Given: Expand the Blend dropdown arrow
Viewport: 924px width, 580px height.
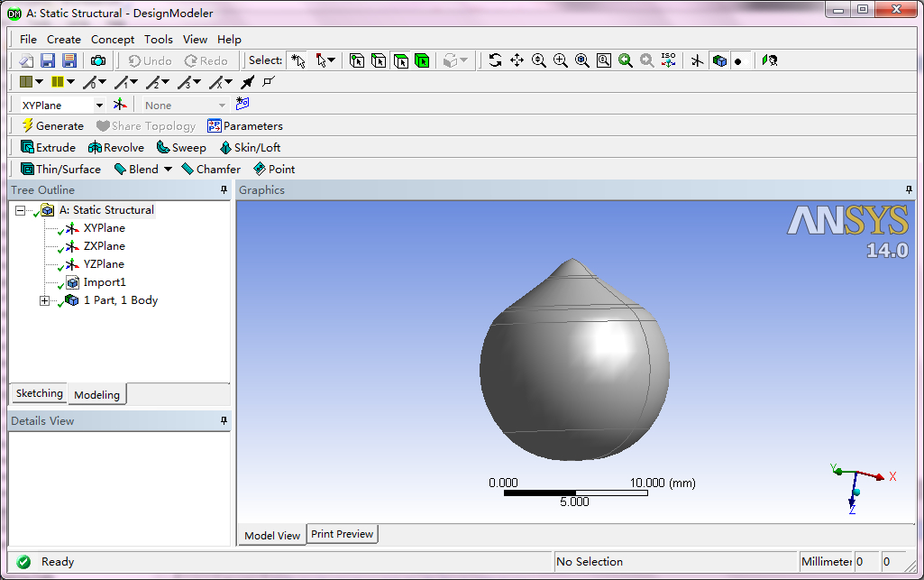Looking at the screenshot, I should click(x=168, y=170).
